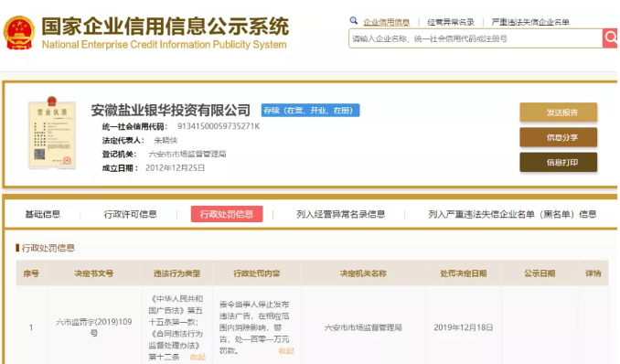The height and width of the screenshot is (364, 620).
Task: Click the 信息分享 button
Action: (x=559, y=137)
